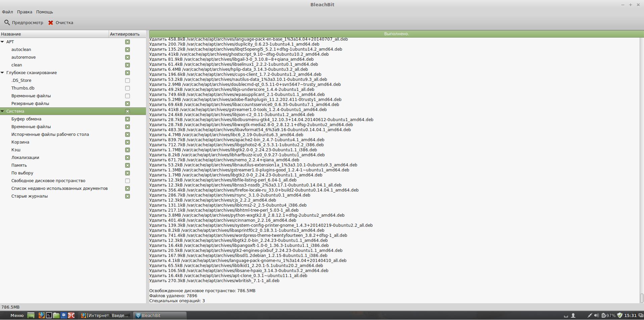
Task: Uncheck the Старые журналы checkbox
Action: [x=128, y=196]
